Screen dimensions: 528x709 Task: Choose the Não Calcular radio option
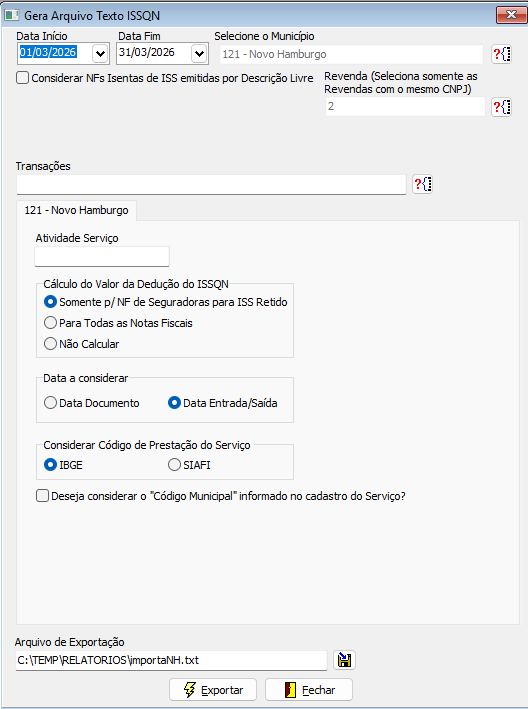pyautogui.click(x=50, y=344)
